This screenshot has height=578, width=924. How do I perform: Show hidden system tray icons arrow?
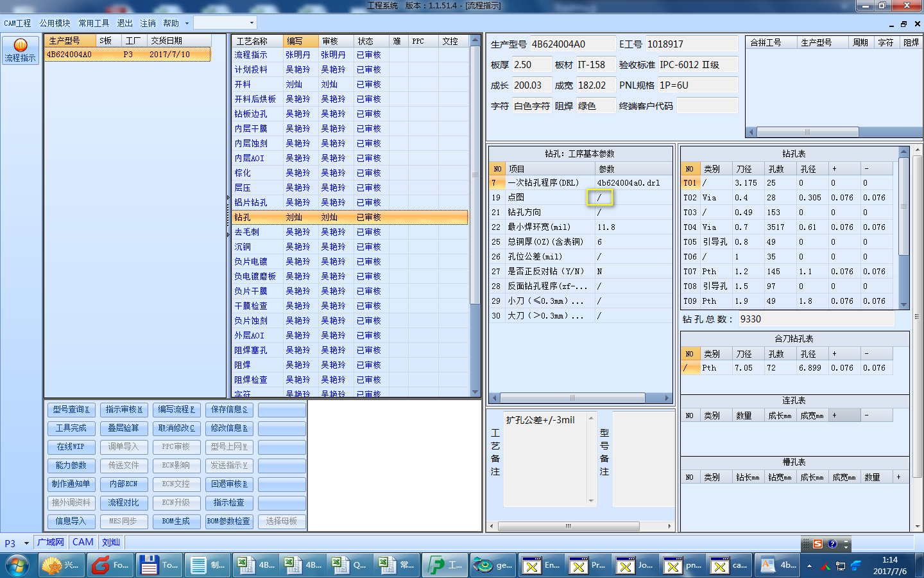coord(809,566)
